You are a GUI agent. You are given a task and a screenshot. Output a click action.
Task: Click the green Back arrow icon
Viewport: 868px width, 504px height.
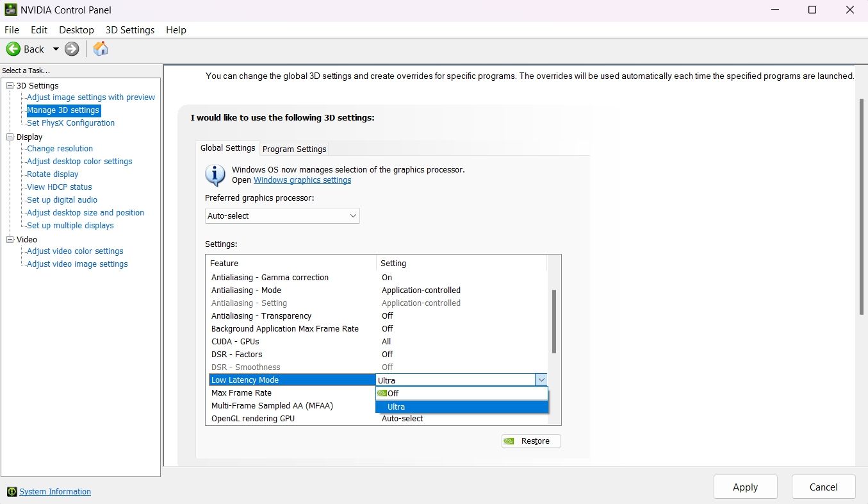(13, 49)
